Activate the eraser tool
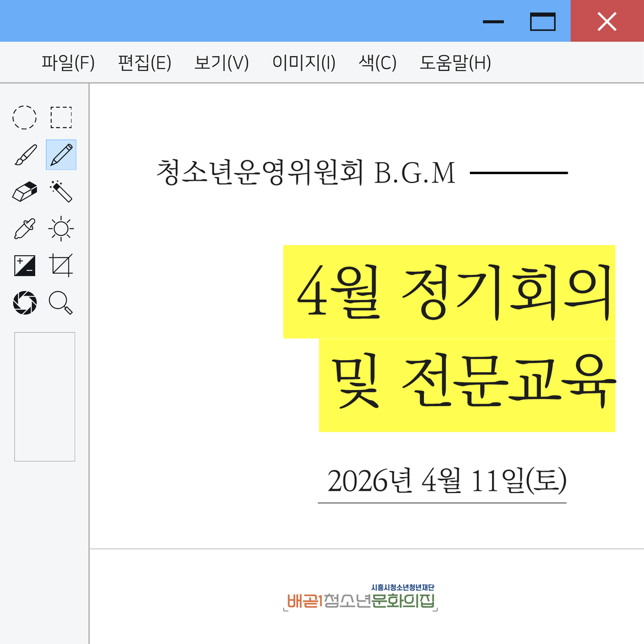Image resolution: width=644 pixels, height=644 pixels. pos(25,192)
